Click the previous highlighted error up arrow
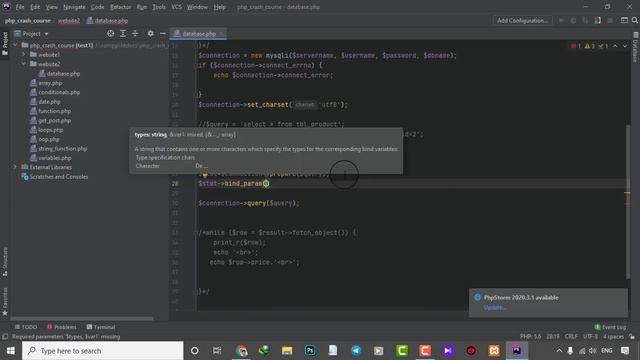 (615, 46)
